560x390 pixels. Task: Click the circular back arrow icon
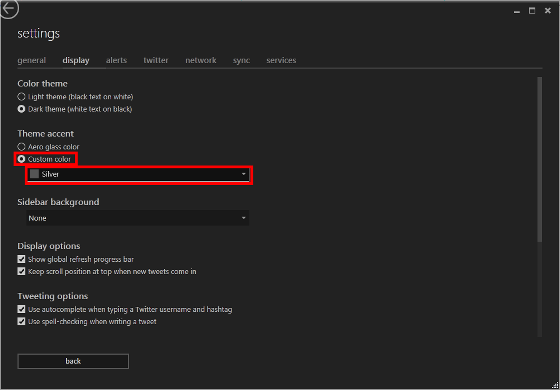(x=9, y=9)
